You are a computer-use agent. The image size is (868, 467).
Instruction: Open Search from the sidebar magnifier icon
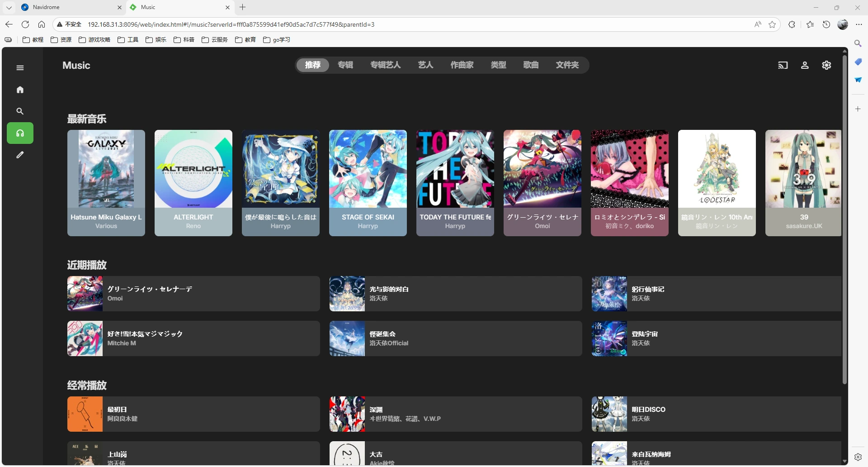(20, 111)
